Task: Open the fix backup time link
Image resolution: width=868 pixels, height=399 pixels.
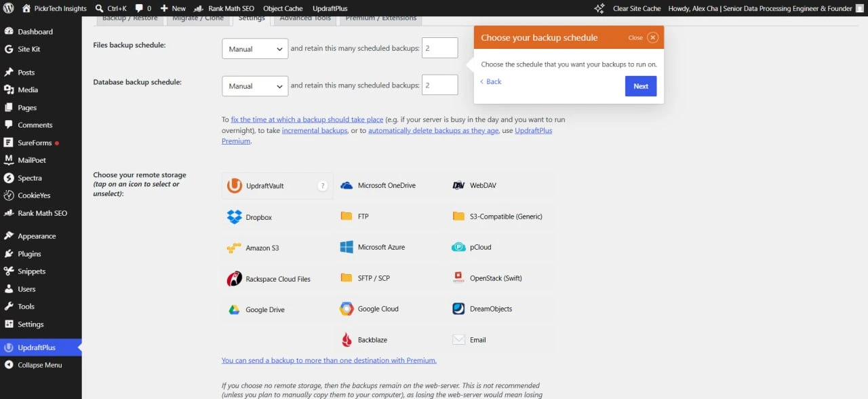Action: pyautogui.click(x=307, y=119)
